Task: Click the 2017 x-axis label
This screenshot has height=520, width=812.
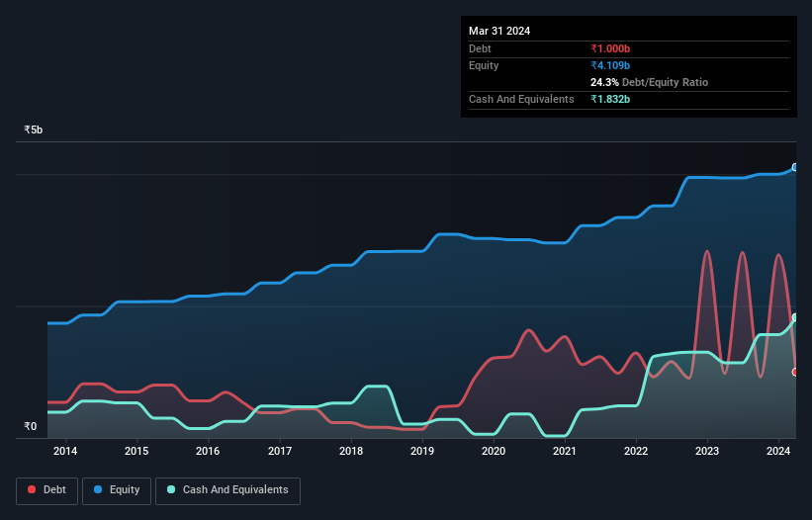Action: pos(280,451)
